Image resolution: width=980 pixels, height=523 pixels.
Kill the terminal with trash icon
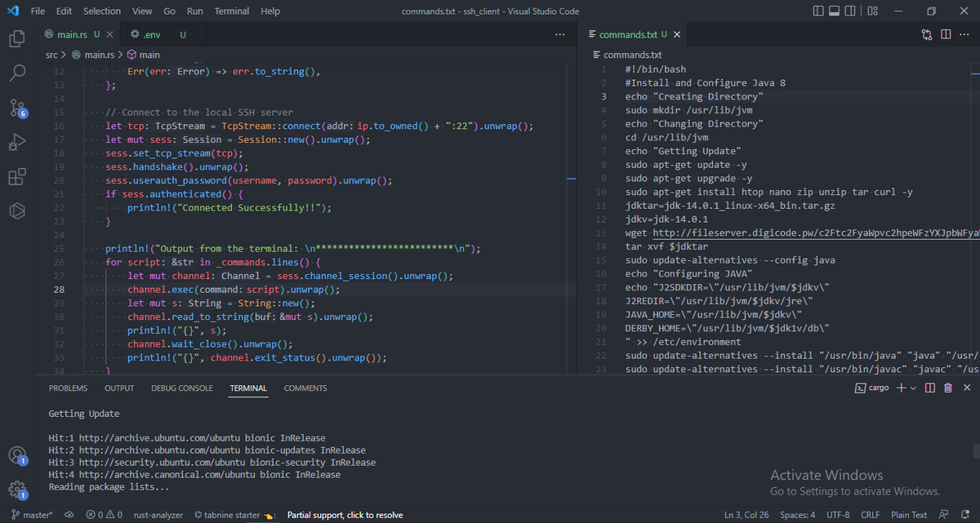click(x=947, y=388)
